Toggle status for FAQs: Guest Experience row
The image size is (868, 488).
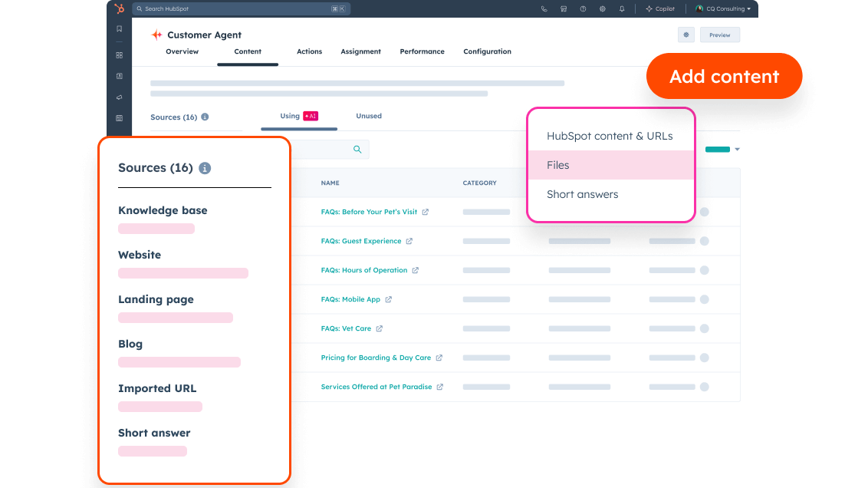click(x=704, y=241)
